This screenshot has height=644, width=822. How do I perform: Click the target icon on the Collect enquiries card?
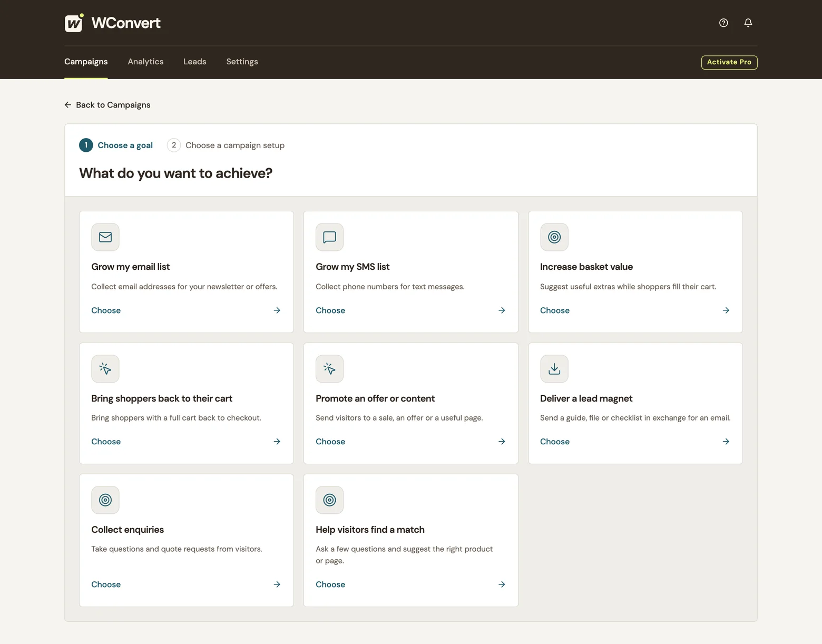105,500
